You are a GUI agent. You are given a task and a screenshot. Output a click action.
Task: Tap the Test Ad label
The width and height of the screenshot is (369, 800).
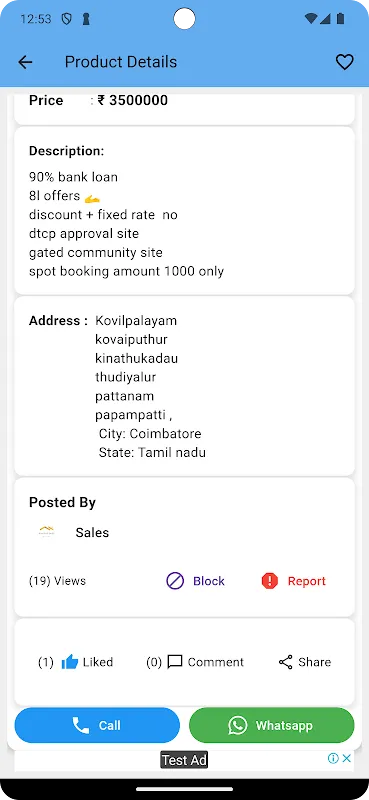pos(184,760)
